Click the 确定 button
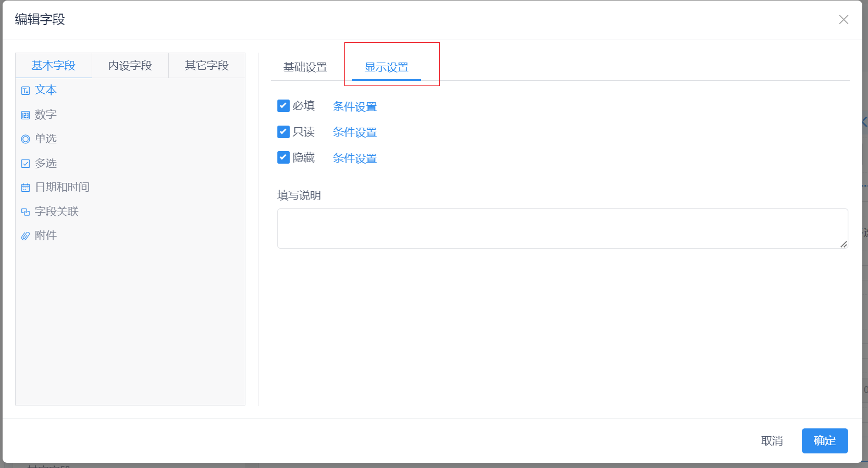 coord(825,441)
